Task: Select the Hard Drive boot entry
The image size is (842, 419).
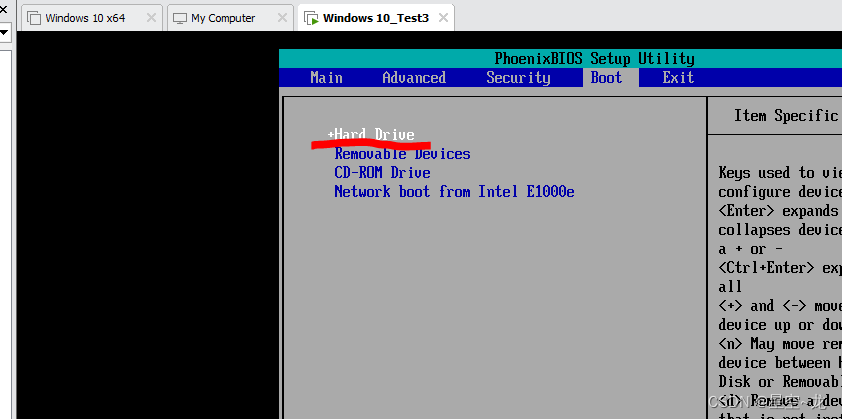Action: [374, 134]
